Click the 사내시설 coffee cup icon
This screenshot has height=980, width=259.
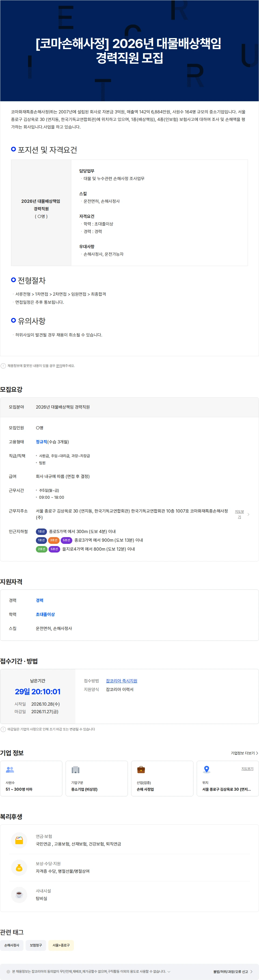point(19,895)
